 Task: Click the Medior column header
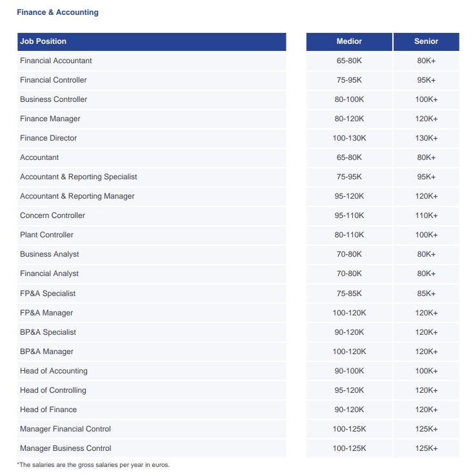tap(349, 41)
